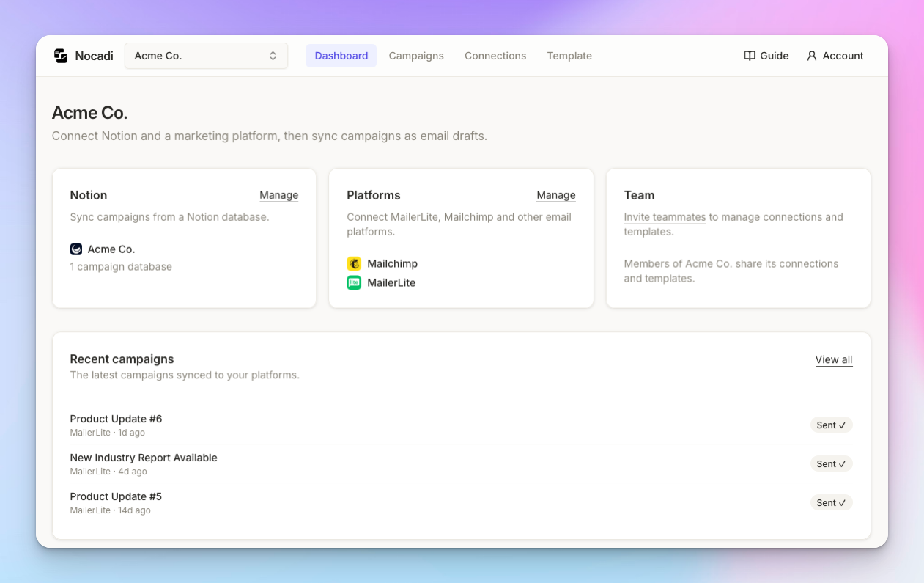This screenshot has height=583, width=924.
Task: Open the Acme Co. workspace dropdown
Action: click(206, 56)
